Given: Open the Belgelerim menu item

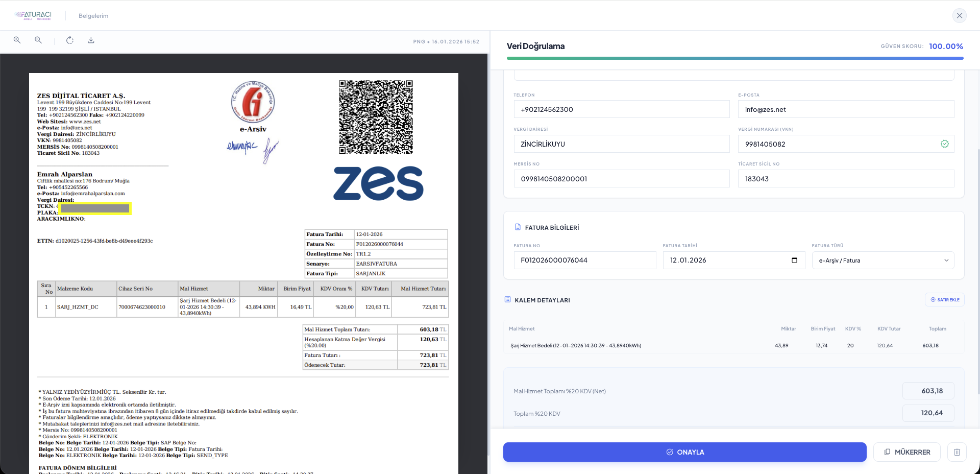Looking at the screenshot, I should (x=93, y=15).
